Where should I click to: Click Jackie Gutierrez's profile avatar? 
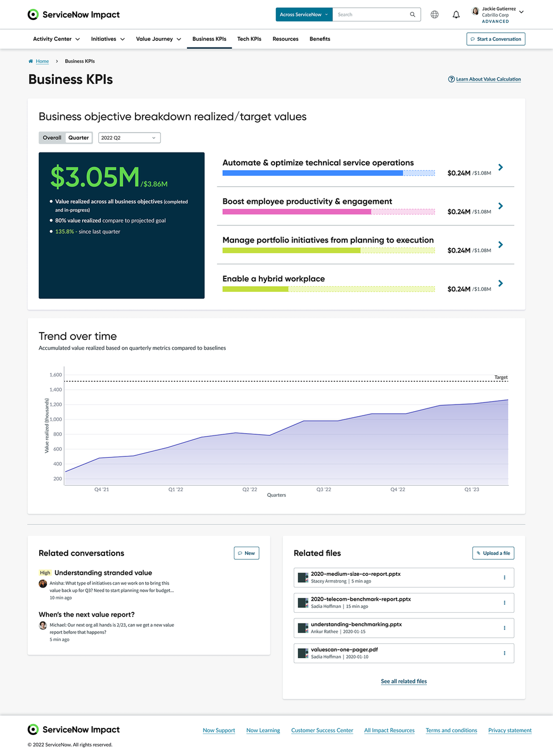[x=475, y=11]
